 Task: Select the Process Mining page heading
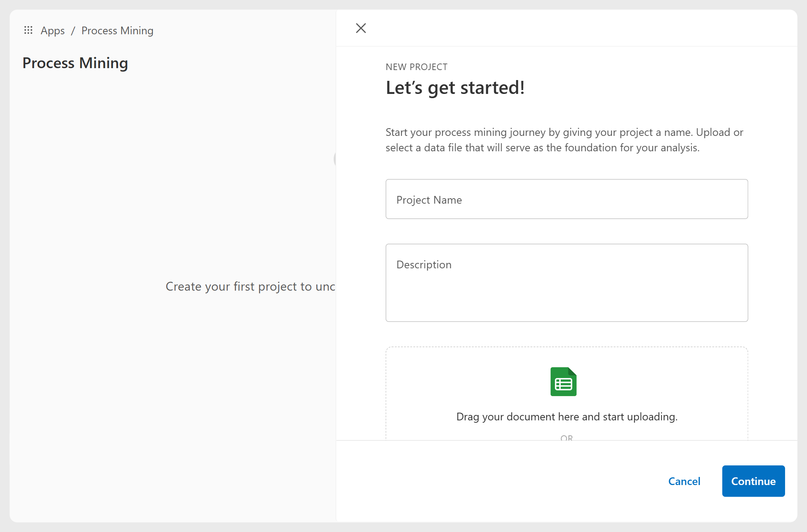coord(75,63)
